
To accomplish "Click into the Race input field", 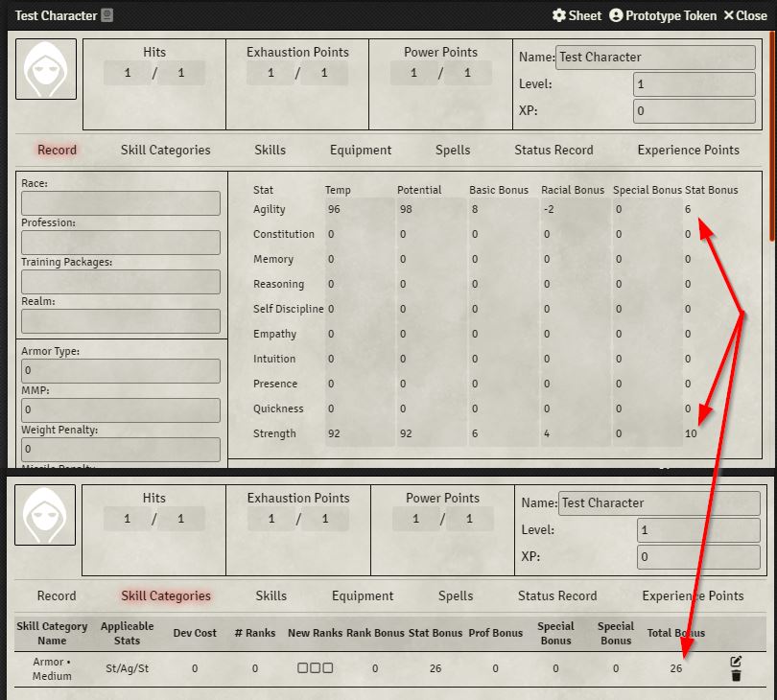I will click(121, 203).
